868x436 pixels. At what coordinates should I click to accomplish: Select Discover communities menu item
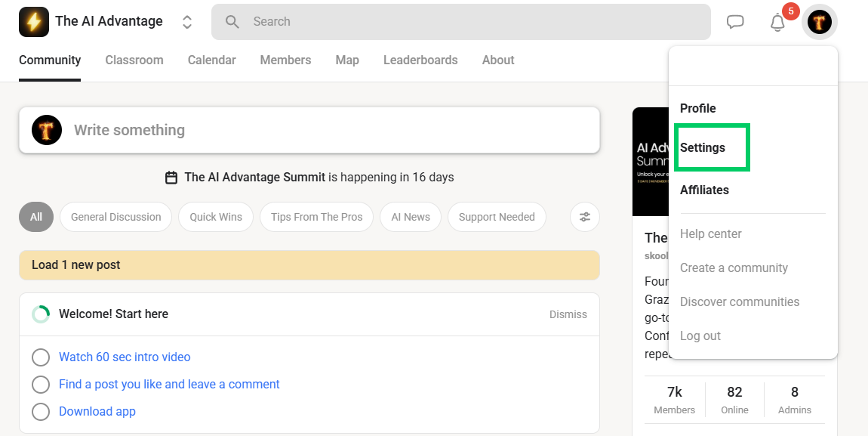pos(740,302)
